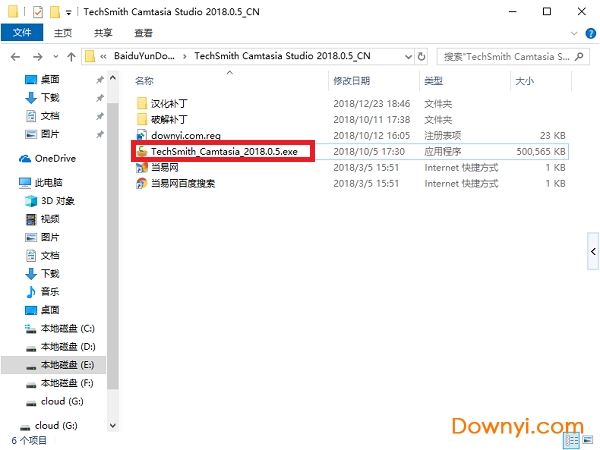The width and height of the screenshot is (600, 450).
Task: Switch to the 共享 ribbon tab
Action: point(103,33)
